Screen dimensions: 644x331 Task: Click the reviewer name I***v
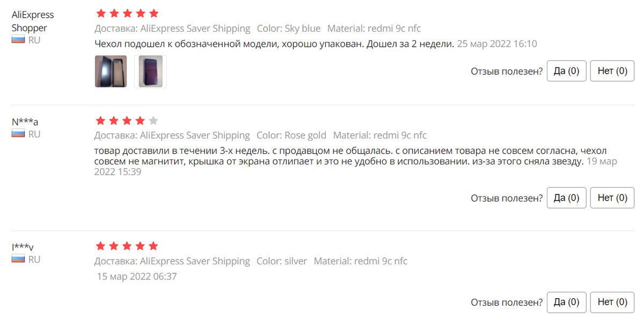[x=23, y=247]
